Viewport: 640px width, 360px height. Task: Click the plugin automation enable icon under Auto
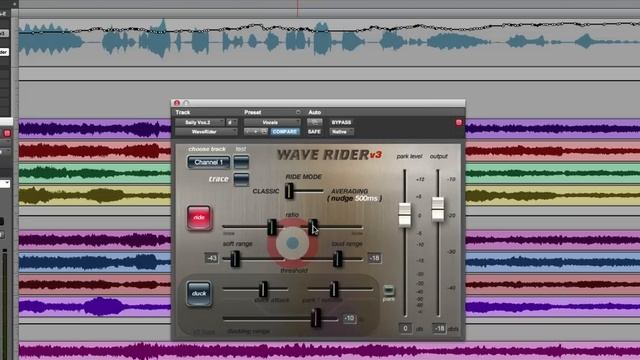point(314,122)
